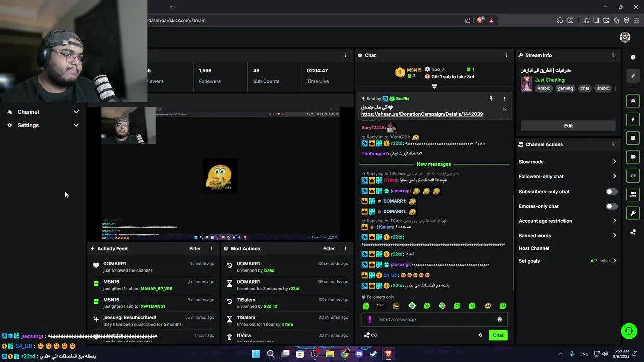644x362 pixels.
Task: Click the pencil edit icon in right sidebar
Action: pyautogui.click(x=633, y=76)
